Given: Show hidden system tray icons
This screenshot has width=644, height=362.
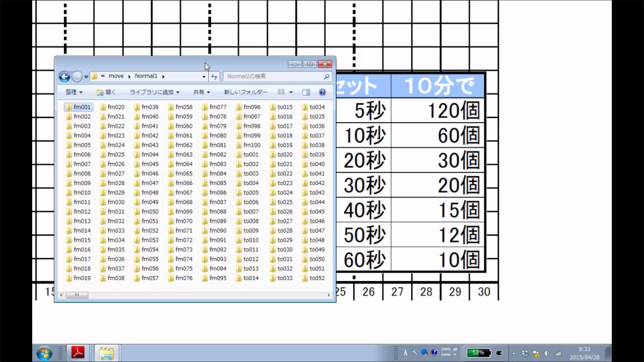Looking at the screenshot, I should point(514,353).
